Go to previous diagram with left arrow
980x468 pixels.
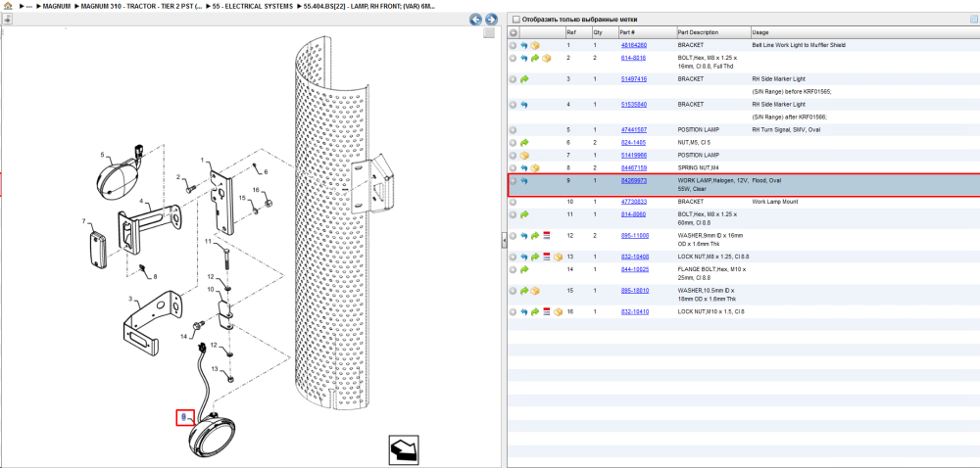coord(475,20)
